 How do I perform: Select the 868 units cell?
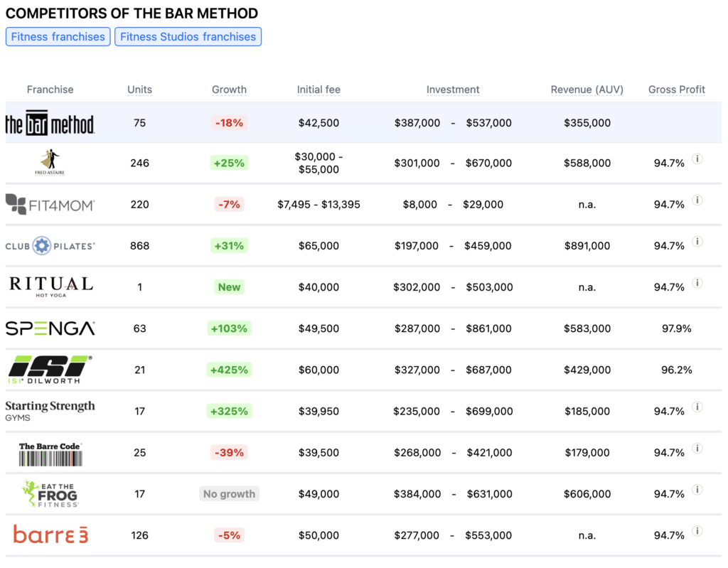click(140, 246)
